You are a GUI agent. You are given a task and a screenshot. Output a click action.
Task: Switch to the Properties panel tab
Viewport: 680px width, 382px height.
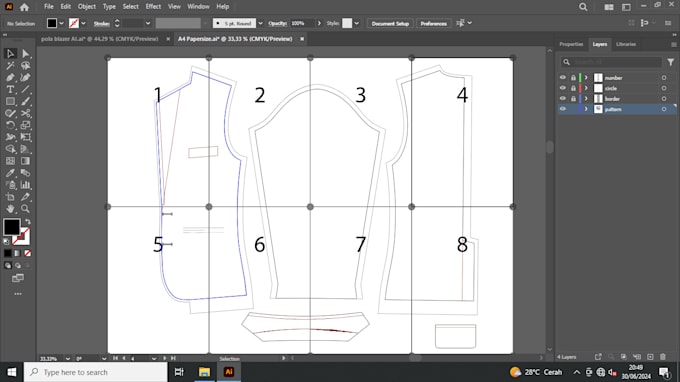click(x=571, y=44)
